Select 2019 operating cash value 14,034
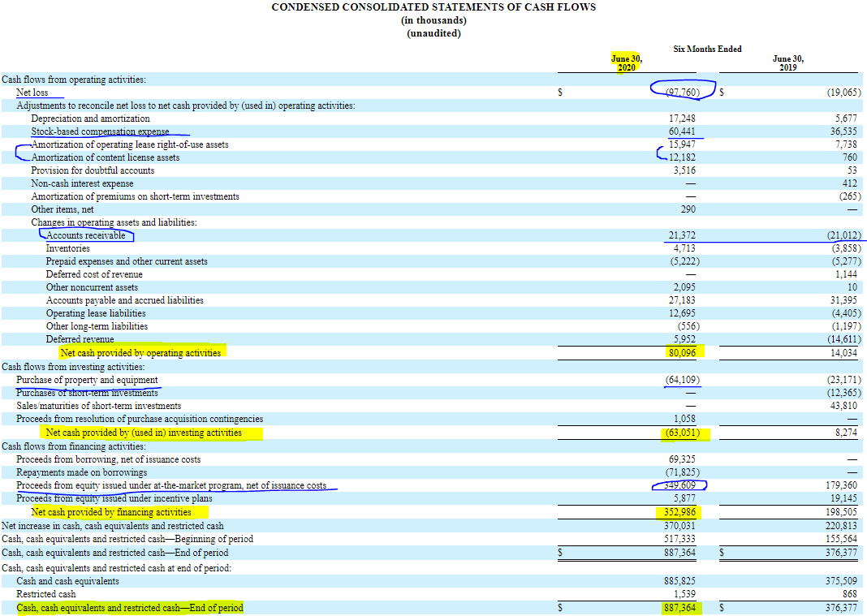 (843, 353)
